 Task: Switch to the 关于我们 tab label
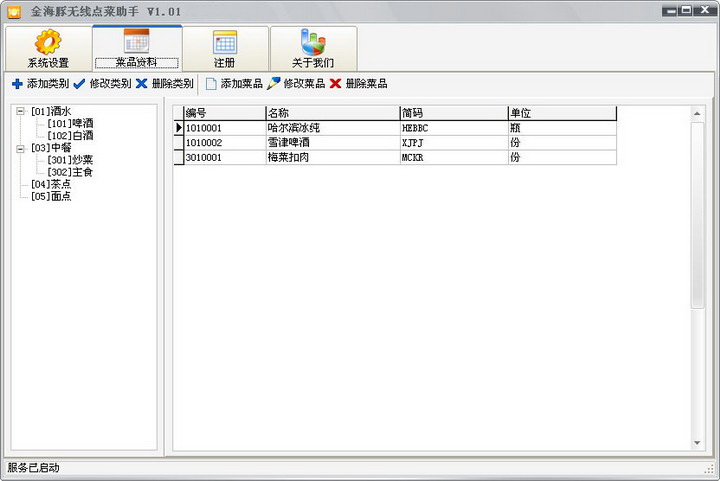(x=313, y=63)
